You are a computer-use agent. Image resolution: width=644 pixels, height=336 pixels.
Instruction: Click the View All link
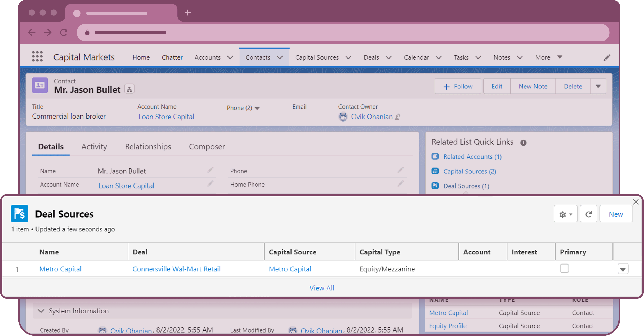(x=322, y=288)
